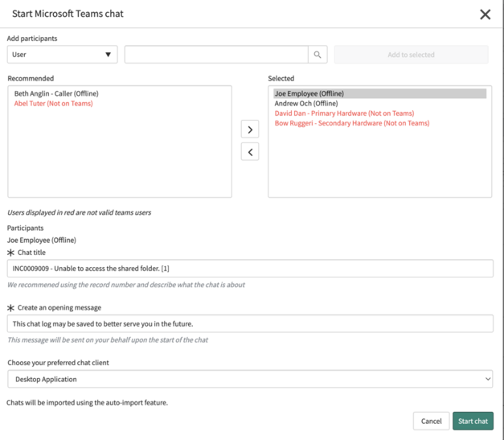Select Andrew Och (Offline) in Selected list
Image resolution: width=504 pixels, height=440 pixels.
[x=306, y=104]
